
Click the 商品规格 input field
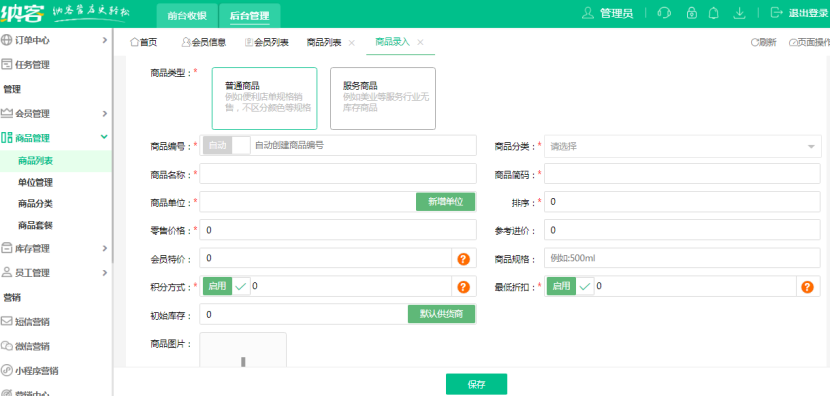pos(683,258)
